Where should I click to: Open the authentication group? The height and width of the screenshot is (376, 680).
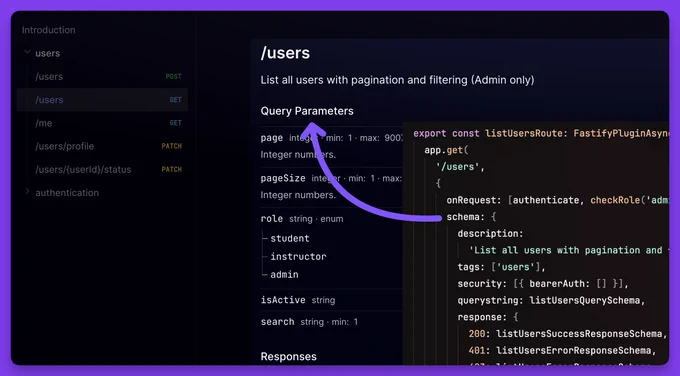67,193
